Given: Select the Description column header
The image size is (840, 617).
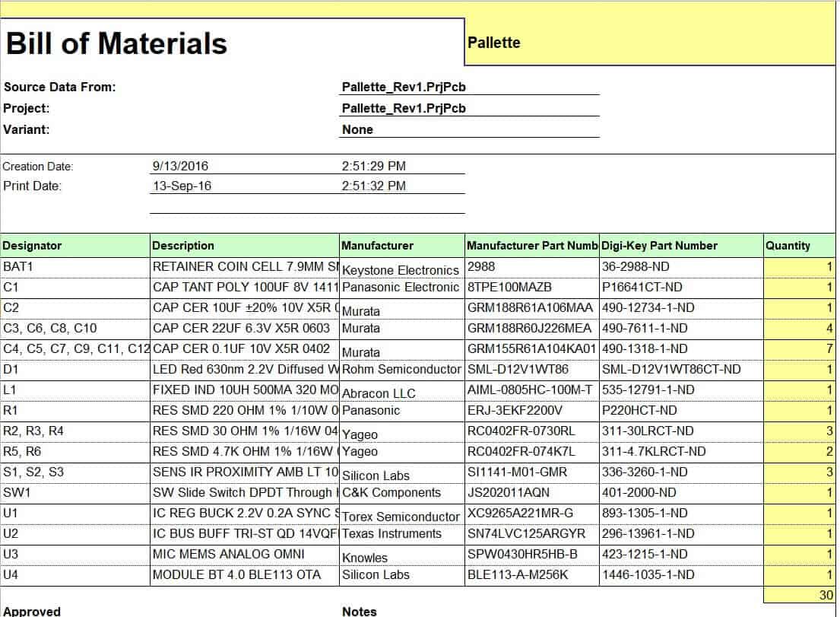Looking at the screenshot, I should coord(244,246).
